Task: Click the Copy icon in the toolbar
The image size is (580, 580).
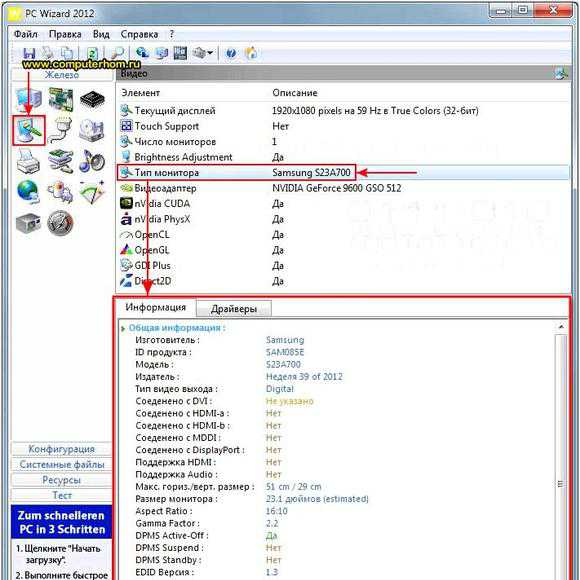Action: tap(67, 53)
